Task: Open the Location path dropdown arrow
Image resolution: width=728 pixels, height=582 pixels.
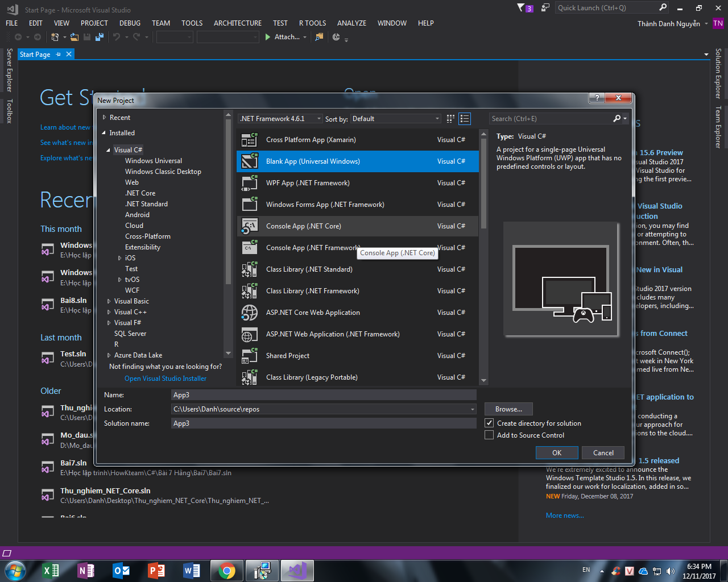Action: (472, 409)
